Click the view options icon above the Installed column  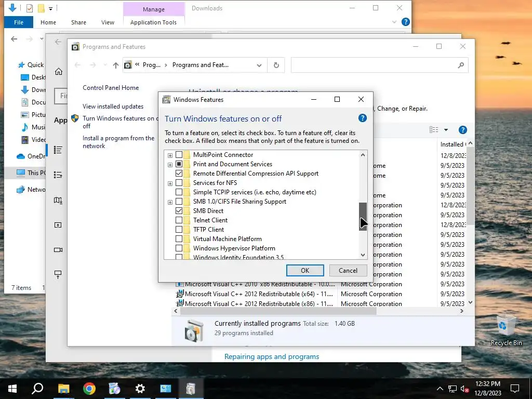[434, 130]
